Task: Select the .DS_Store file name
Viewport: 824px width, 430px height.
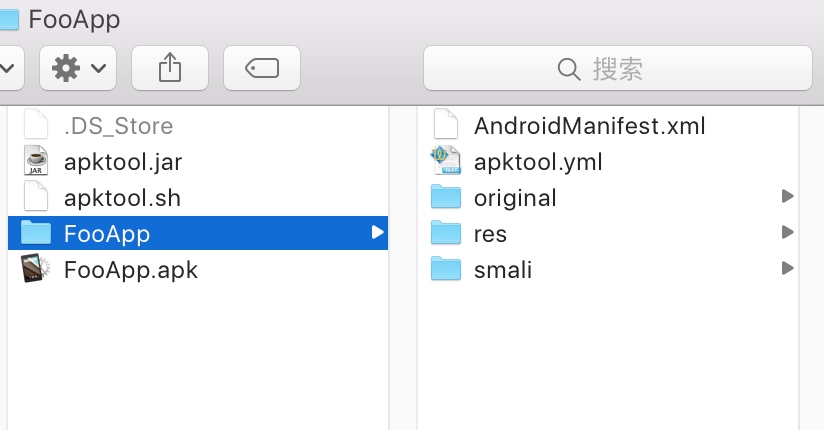Action: (x=119, y=126)
